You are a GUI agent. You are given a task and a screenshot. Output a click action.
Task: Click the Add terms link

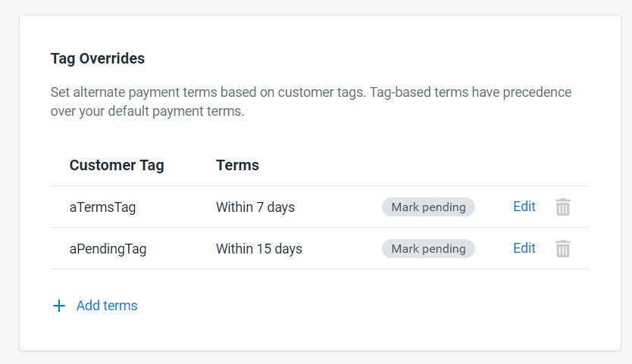tap(107, 306)
